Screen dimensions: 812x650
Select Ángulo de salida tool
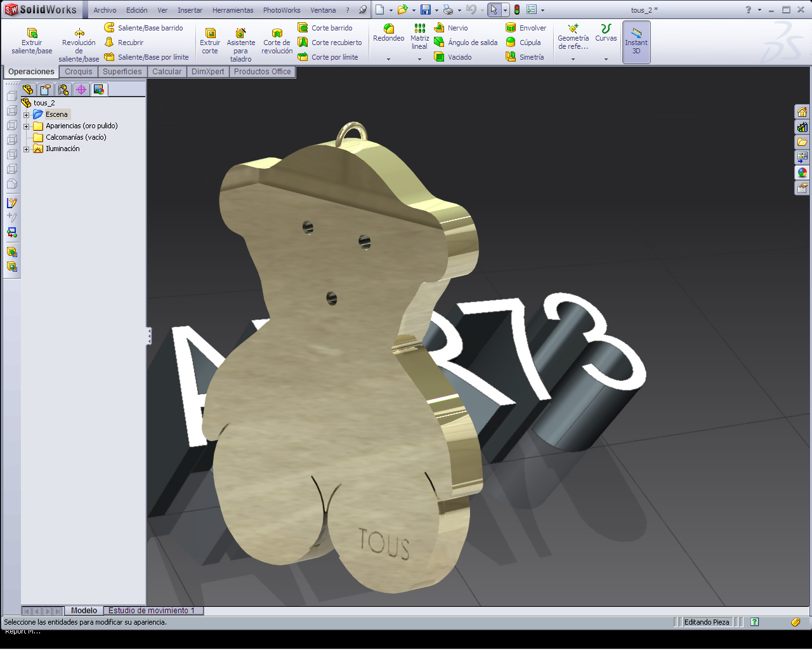(x=466, y=43)
